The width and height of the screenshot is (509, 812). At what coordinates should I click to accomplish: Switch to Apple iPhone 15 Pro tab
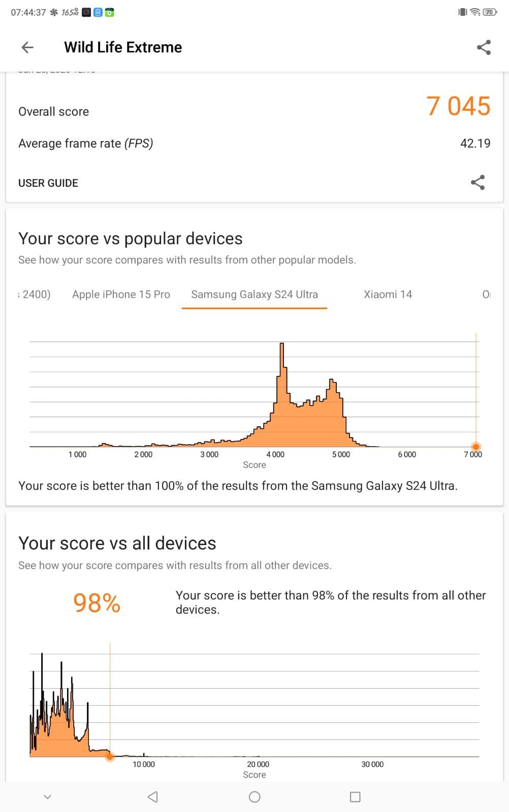pyautogui.click(x=121, y=294)
